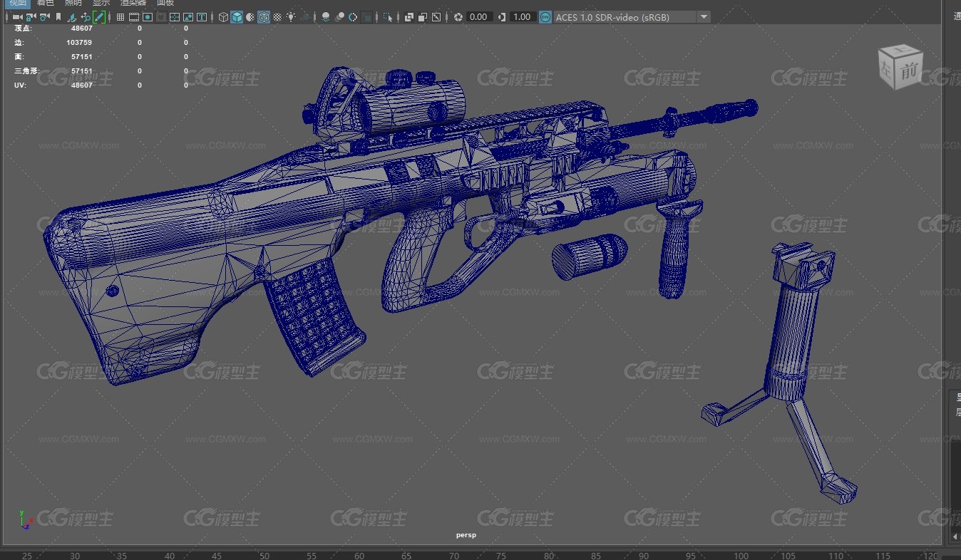The height and width of the screenshot is (560, 961).
Task: Select the green Grease Pencil tool
Action: [99, 16]
